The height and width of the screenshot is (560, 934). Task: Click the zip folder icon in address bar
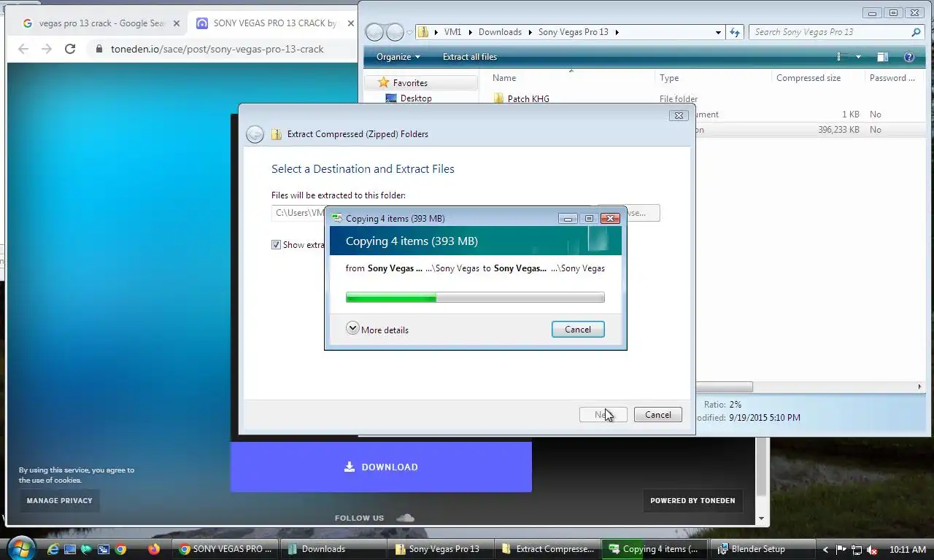click(422, 32)
